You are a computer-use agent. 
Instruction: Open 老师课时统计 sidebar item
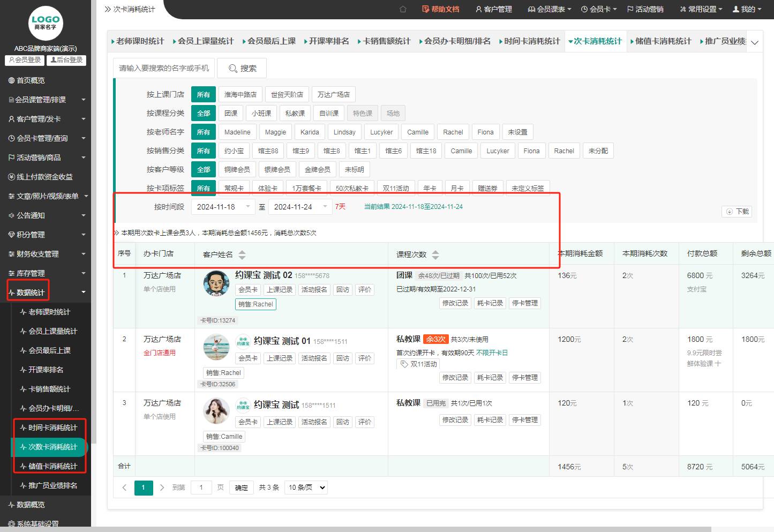click(x=45, y=312)
